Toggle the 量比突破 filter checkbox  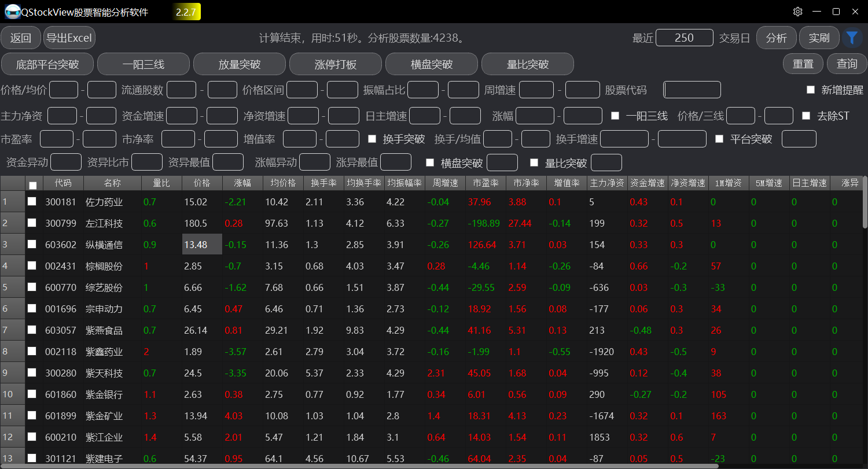pyautogui.click(x=534, y=163)
